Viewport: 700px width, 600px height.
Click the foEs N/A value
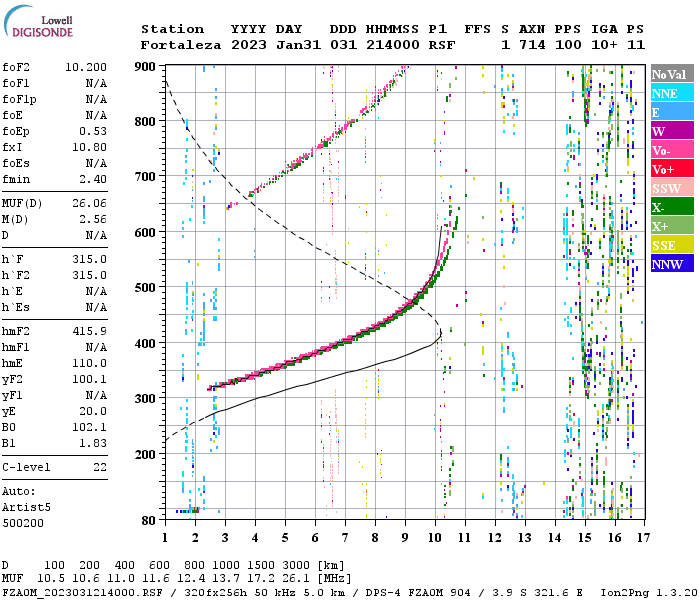[x=96, y=163]
